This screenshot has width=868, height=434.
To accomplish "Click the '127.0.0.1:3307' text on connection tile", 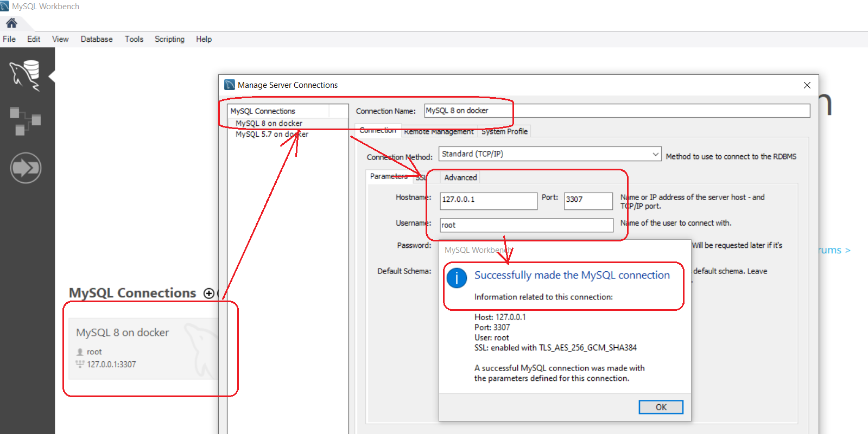I will 111,365.
